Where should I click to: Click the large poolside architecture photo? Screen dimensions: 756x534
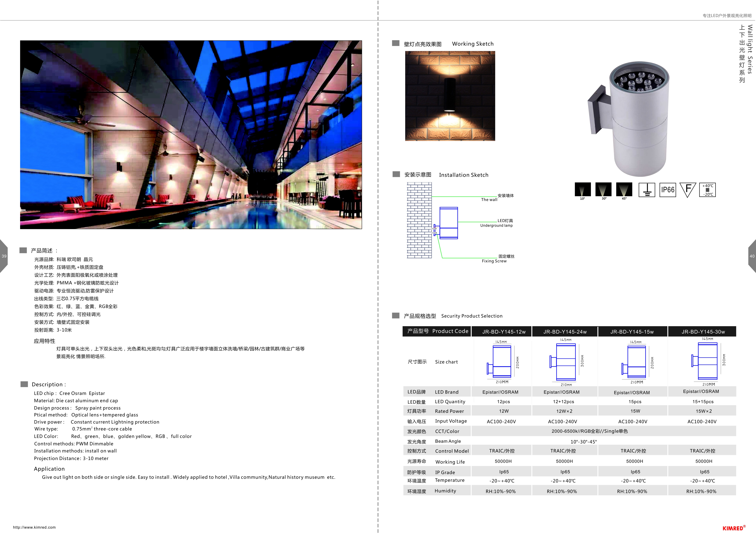point(191,135)
